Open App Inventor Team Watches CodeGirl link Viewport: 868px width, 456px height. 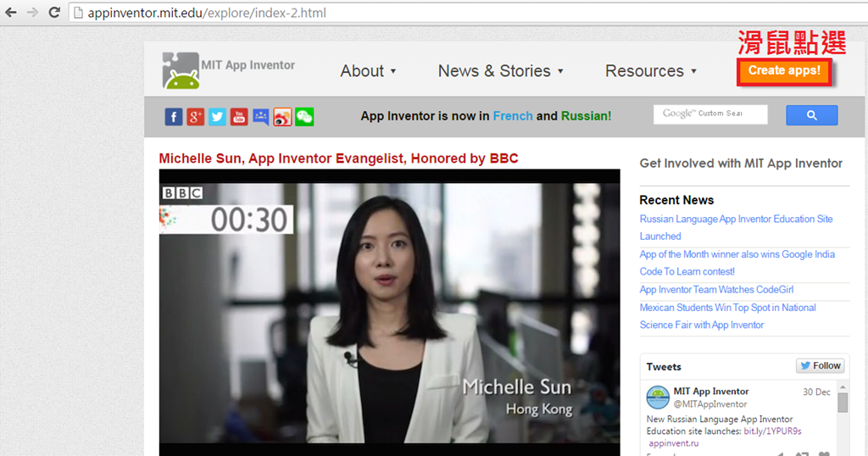[x=716, y=289]
